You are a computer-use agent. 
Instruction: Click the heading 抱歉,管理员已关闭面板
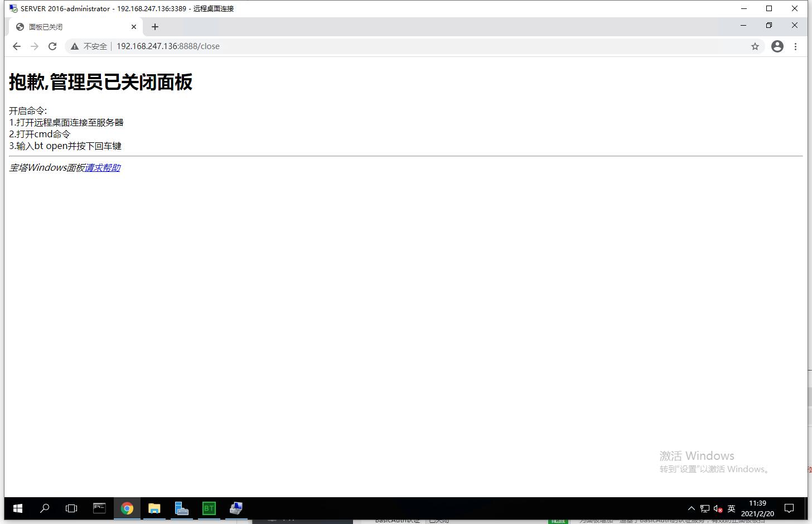[x=101, y=82]
